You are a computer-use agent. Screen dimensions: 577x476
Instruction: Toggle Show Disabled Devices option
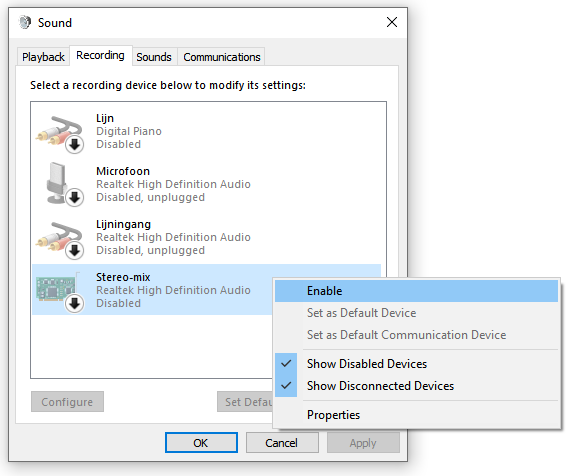click(x=416, y=364)
